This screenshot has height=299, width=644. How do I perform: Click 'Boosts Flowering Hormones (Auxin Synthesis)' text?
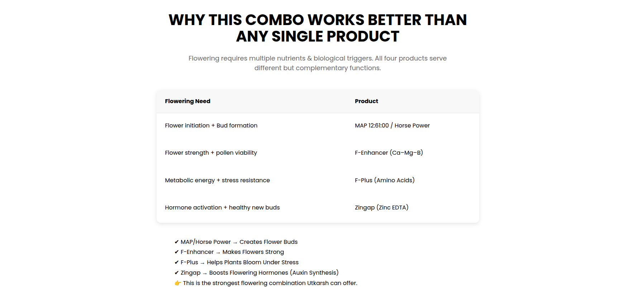tap(274, 273)
